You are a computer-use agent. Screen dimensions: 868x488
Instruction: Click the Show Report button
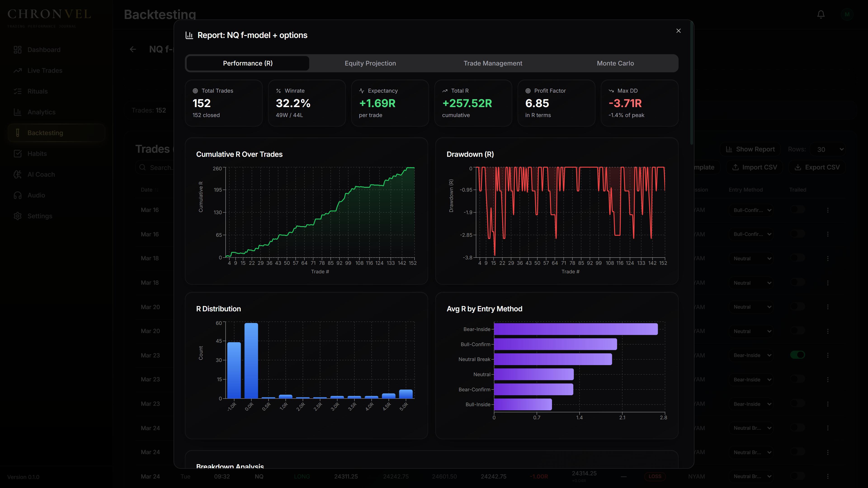pos(750,149)
